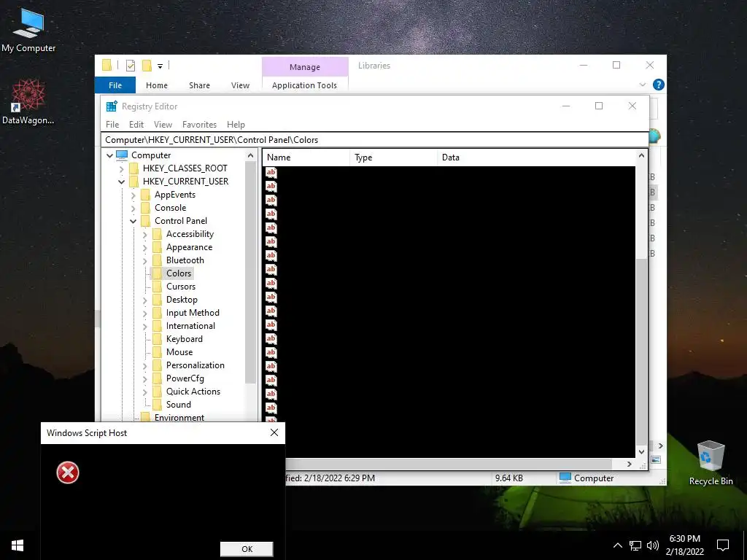Click the Explorer help question mark icon
This screenshot has width=747, height=560.
(x=659, y=85)
